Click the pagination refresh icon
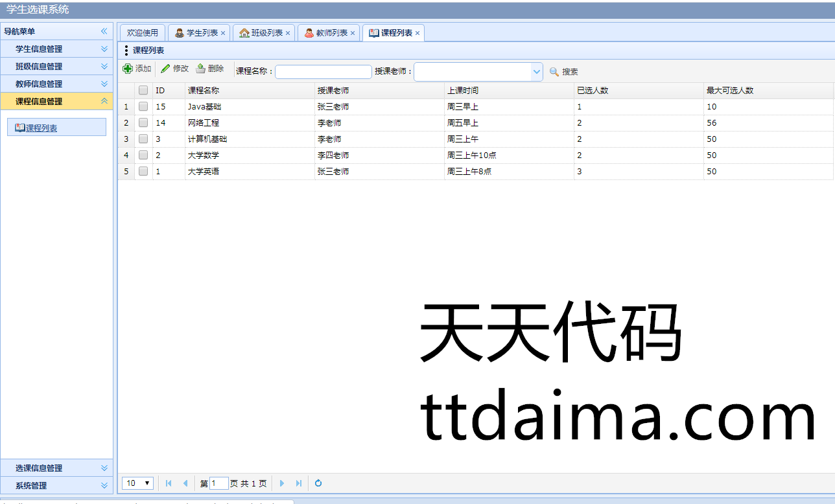The image size is (835, 504). 318,483
